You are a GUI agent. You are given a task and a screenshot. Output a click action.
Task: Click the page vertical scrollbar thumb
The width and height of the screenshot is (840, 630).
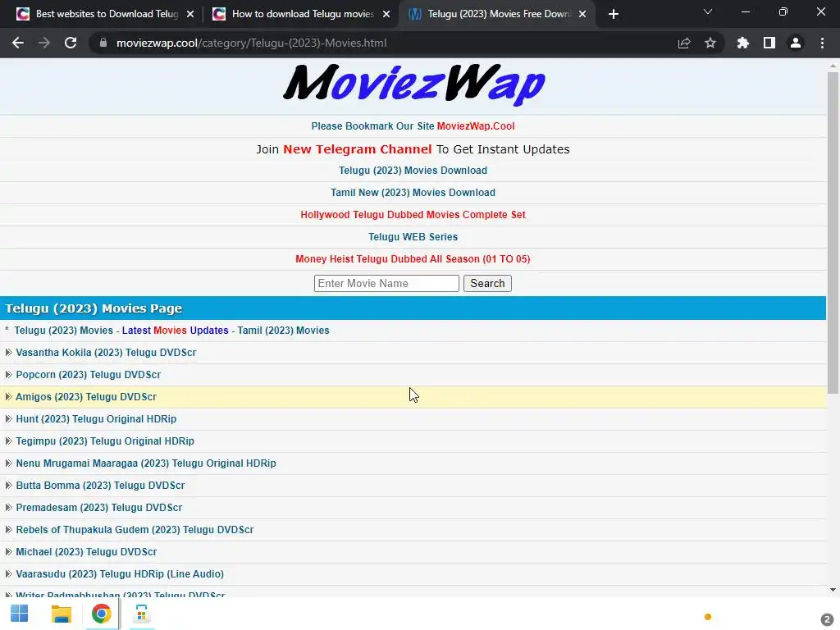(x=833, y=233)
